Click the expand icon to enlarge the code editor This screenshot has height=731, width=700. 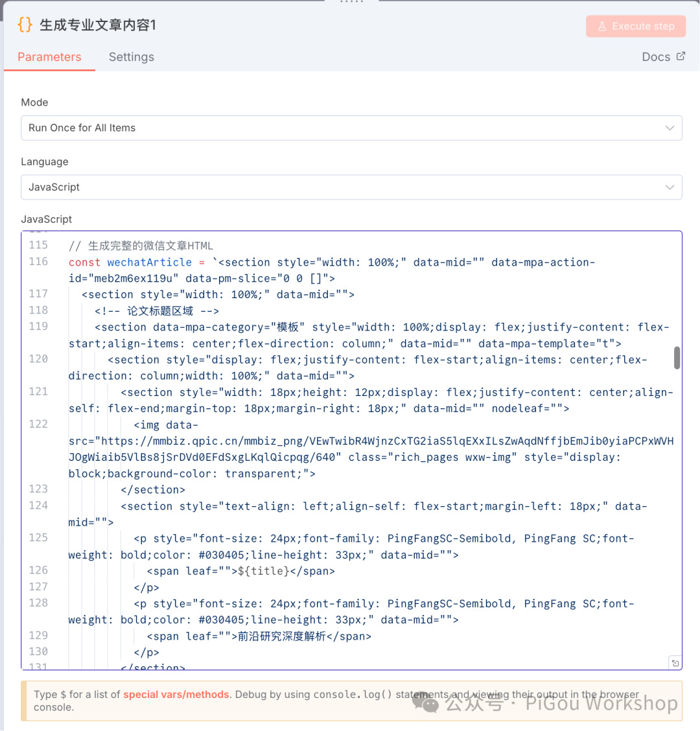point(675,662)
